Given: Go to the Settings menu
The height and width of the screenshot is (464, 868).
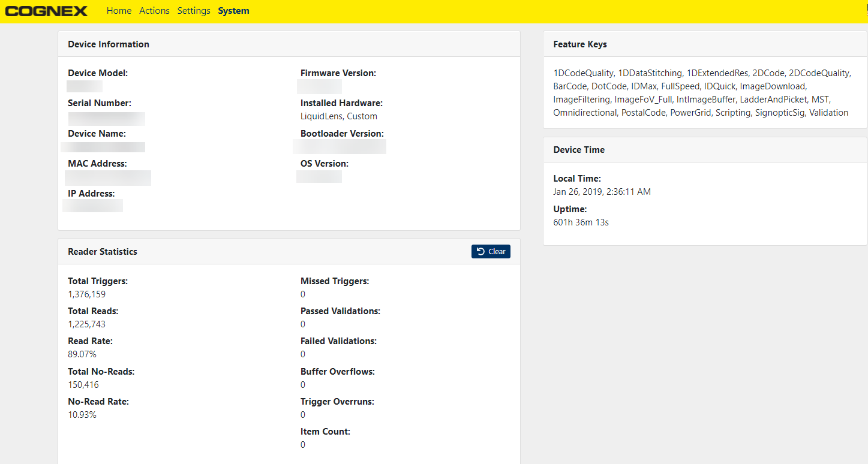Looking at the screenshot, I should coord(194,11).
